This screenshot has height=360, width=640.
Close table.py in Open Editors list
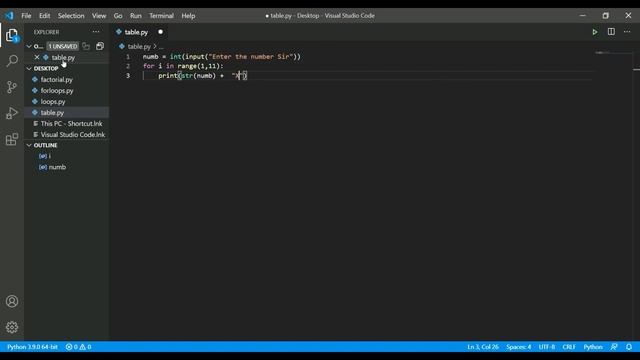point(37,57)
